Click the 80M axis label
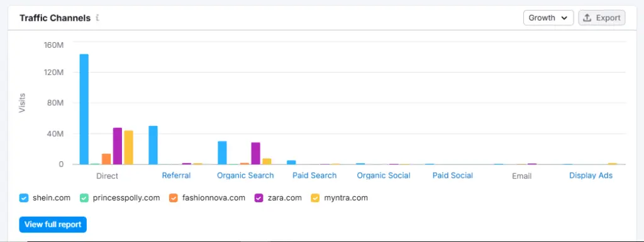The image size is (644, 242). coord(55,103)
